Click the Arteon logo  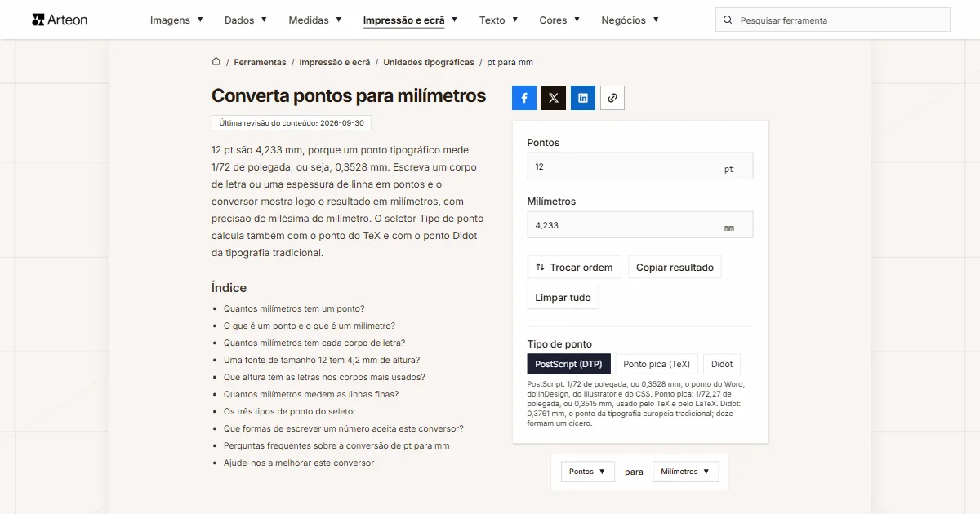coord(60,20)
